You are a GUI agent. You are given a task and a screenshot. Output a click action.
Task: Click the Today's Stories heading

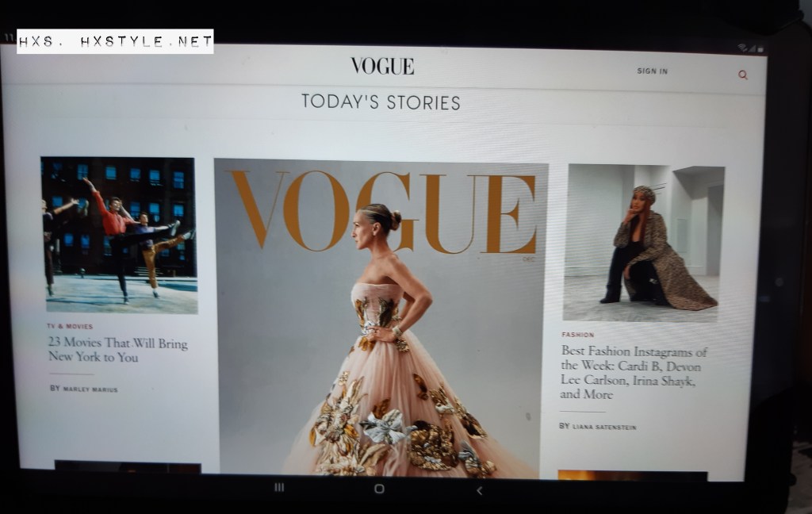pyautogui.click(x=381, y=102)
